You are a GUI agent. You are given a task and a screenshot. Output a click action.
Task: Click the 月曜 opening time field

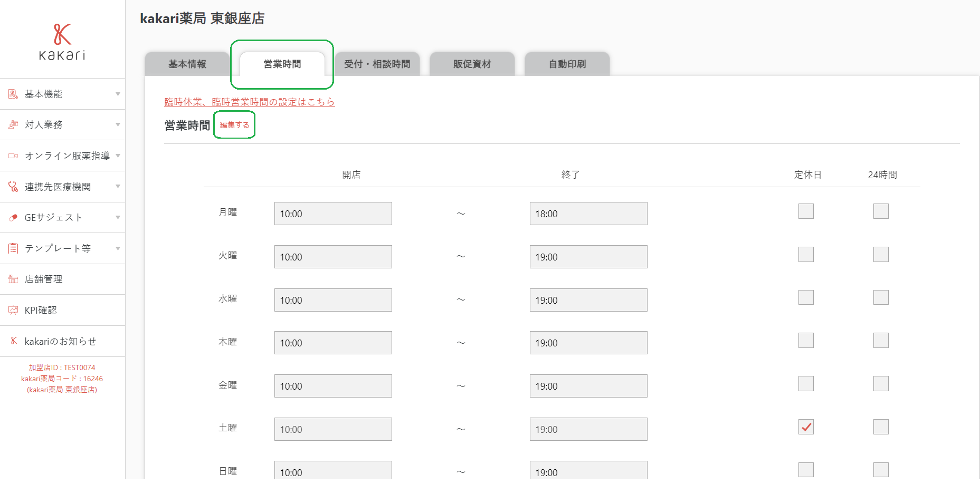tap(333, 214)
